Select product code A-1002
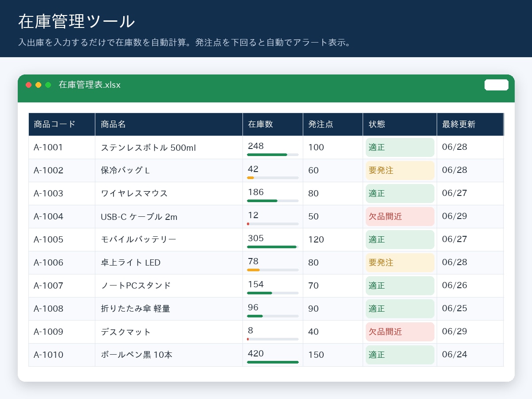532x399 pixels. click(x=49, y=171)
